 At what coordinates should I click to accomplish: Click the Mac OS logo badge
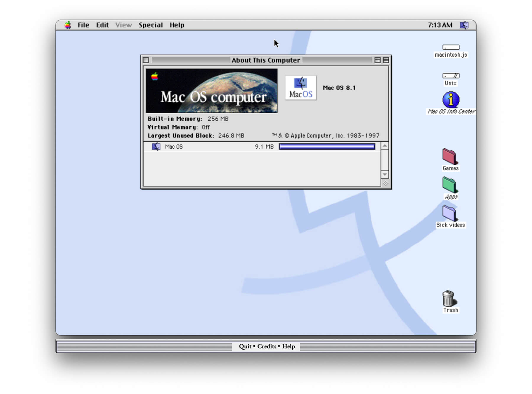pos(301,87)
